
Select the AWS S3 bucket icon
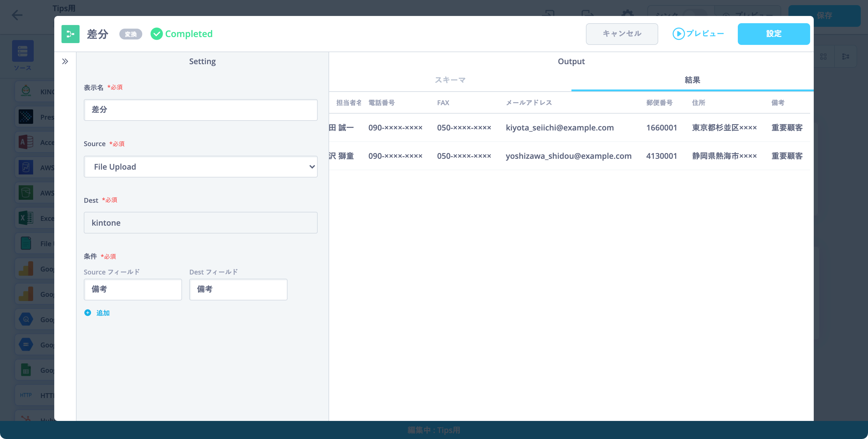pyautogui.click(x=26, y=193)
